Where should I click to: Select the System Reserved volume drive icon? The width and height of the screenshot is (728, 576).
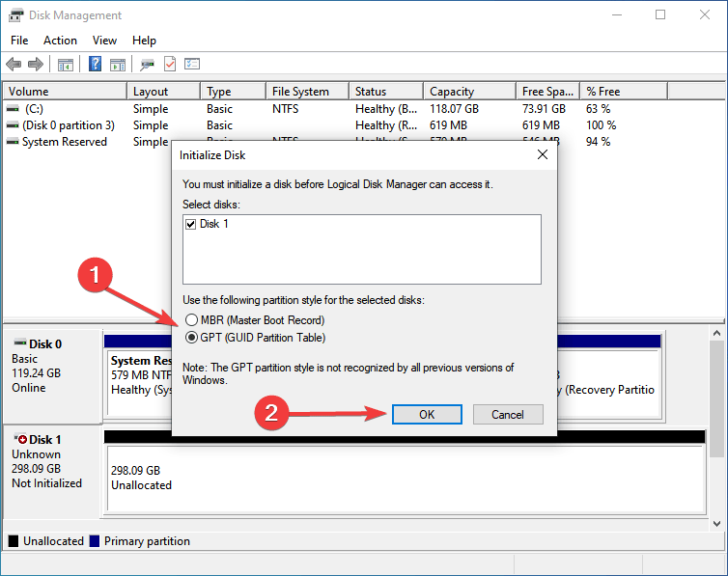[13, 142]
